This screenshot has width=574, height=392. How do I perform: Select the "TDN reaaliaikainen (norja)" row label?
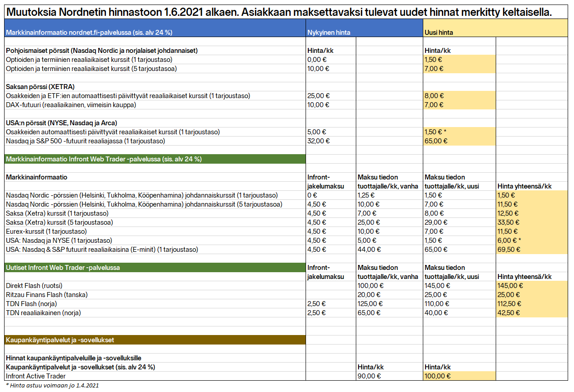43,313
